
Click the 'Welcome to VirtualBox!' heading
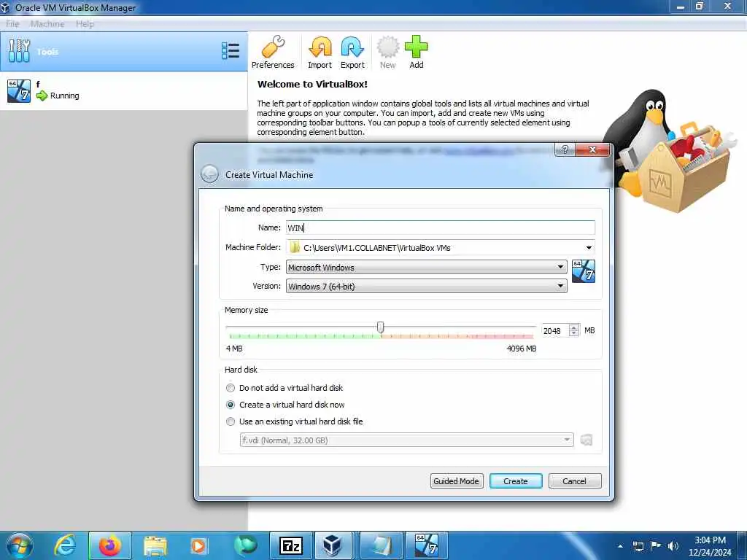[x=312, y=85]
